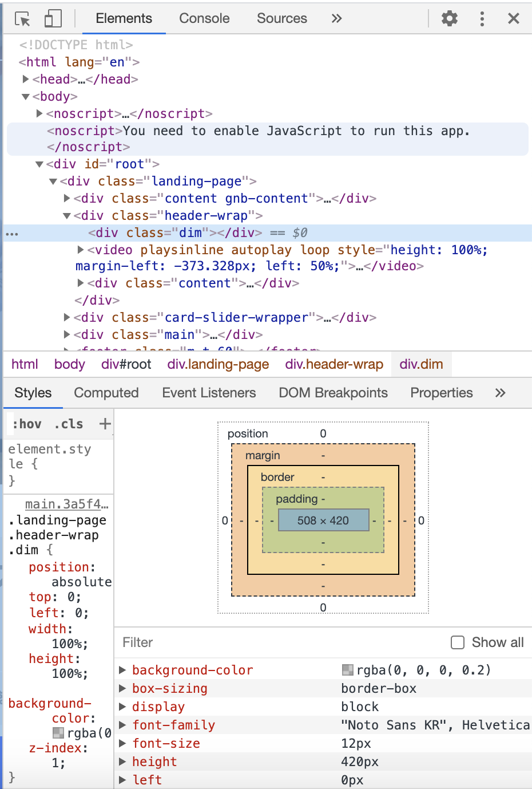Expand the div class content node
This screenshot has height=789, width=532.
pos(81,283)
